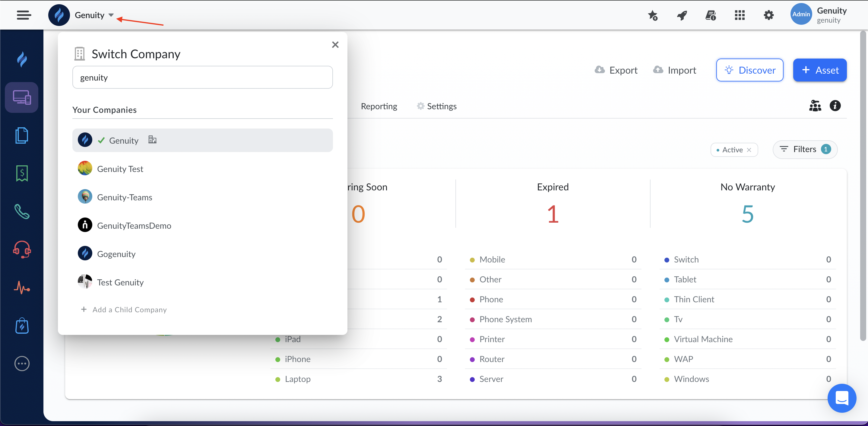Click the No Warranty count 5
This screenshot has height=426, width=868.
pos(747,214)
